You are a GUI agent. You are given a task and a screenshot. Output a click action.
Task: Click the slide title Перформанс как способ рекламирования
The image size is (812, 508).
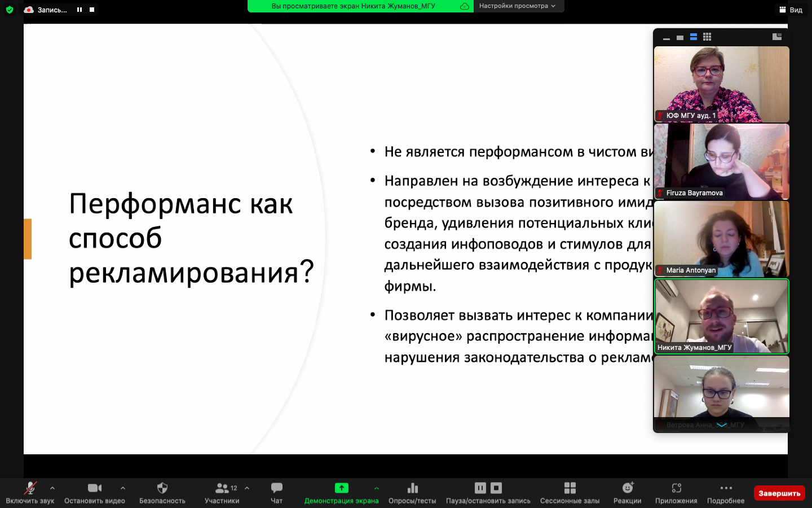(191, 238)
